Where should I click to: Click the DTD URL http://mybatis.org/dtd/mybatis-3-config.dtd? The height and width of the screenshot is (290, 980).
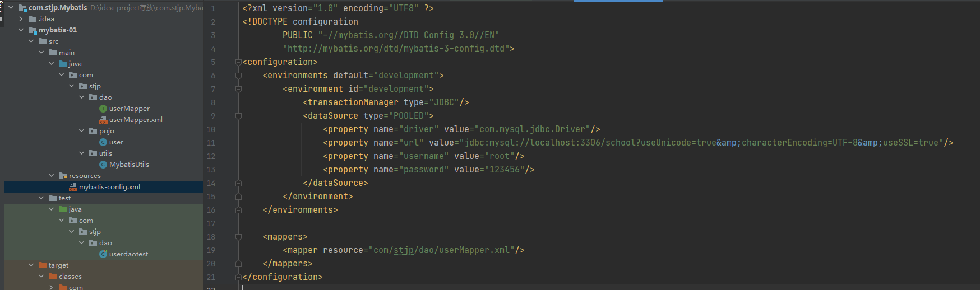(x=396, y=49)
